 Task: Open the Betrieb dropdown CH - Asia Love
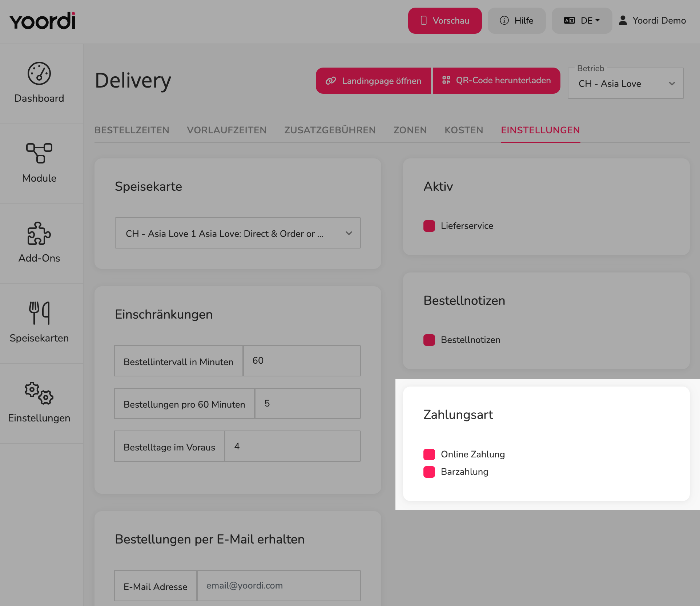coord(625,83)
